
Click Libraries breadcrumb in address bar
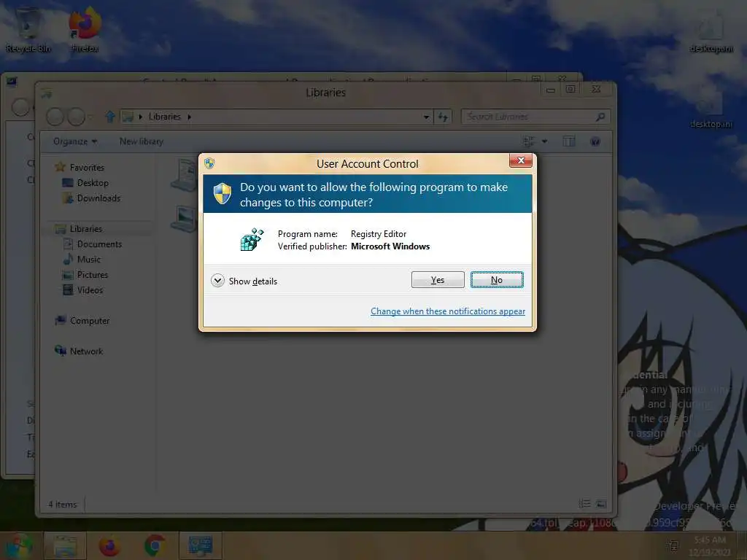164,117
